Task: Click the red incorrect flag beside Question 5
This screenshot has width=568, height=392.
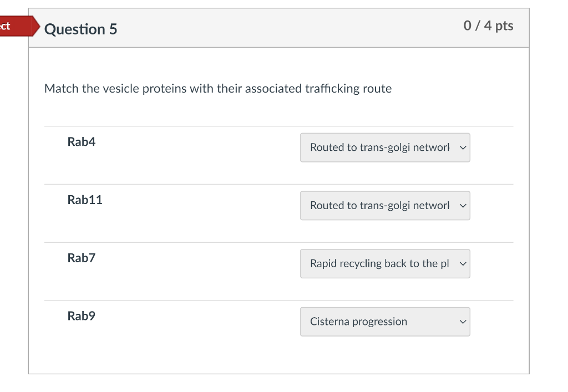Action: pyautogui.click(x=17, y=26)
